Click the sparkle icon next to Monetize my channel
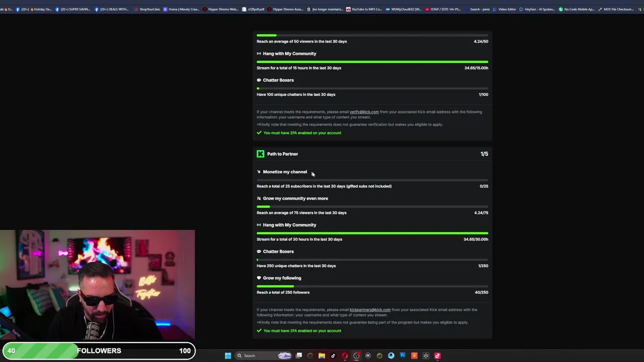Viewport: 644px width, 362px height. 259,172
